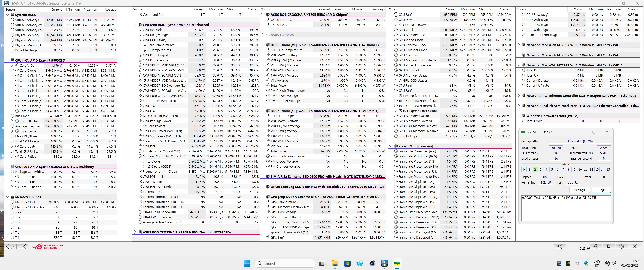Click the Windows taskbar Search box
Viewport: 644px width, 270px height.
pos(285,263)
